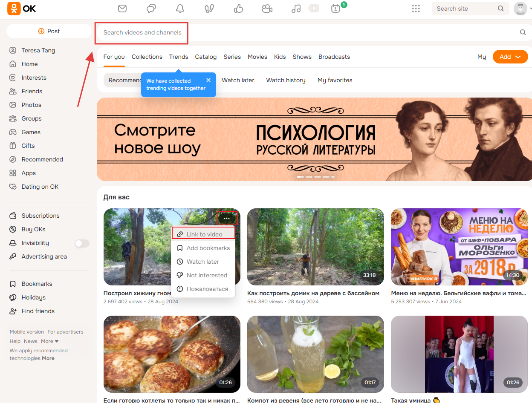Screen dimensions: 532x403
Task: Click the Post button
Action: (49, 31)
